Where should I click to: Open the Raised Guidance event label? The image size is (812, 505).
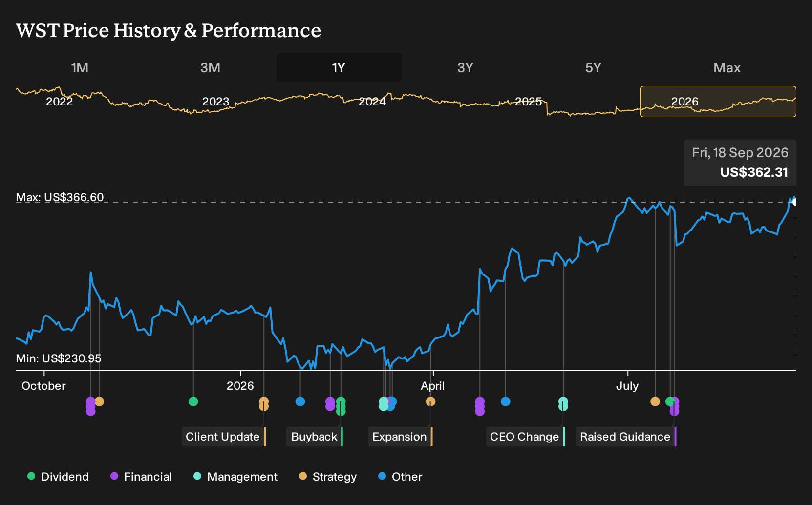[x=626, y=437]
